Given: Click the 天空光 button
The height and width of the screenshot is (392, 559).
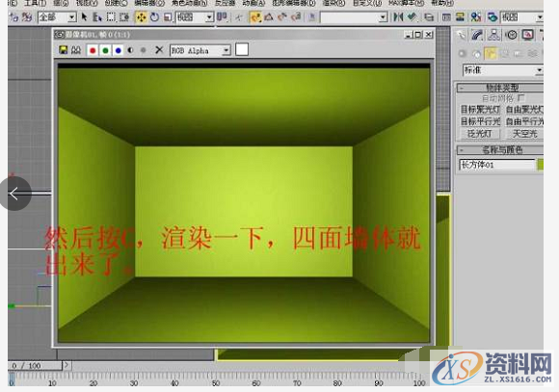Looking at the screenshot, I should (x=524, y=134).
